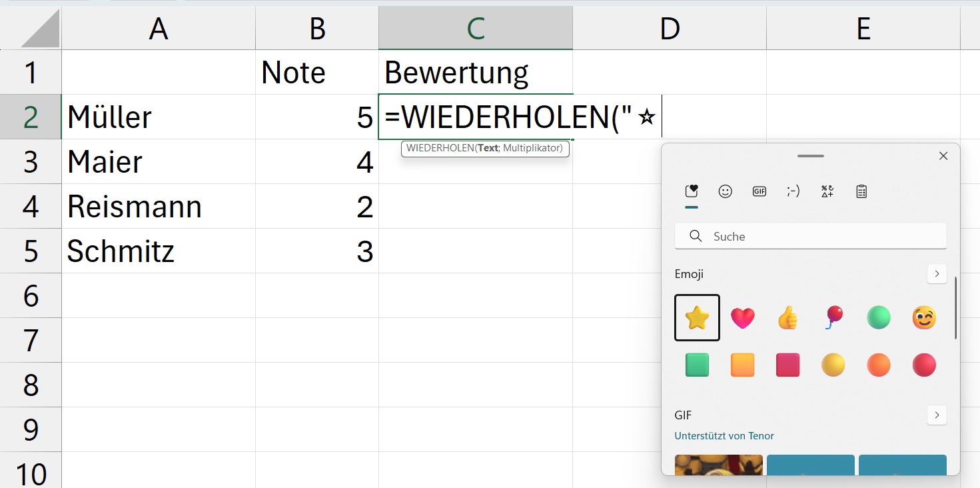Insert the green square emoji
980x488 pixels.
pos(697,365)
